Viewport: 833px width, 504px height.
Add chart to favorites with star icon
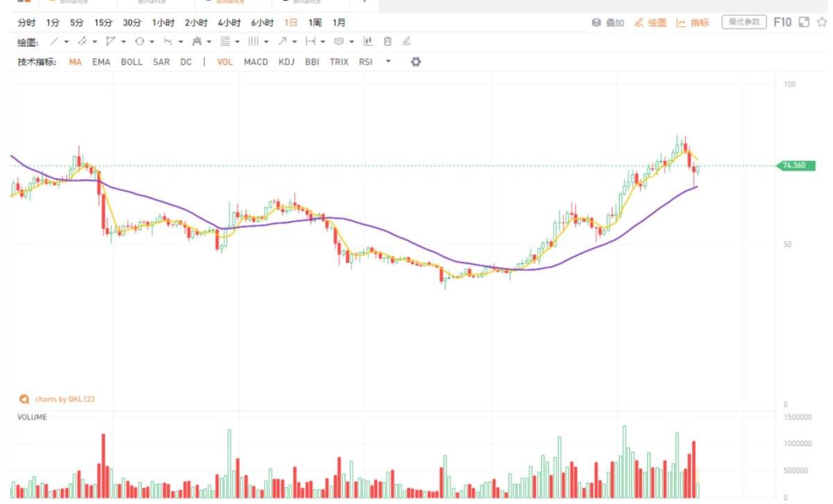(822, 22)
